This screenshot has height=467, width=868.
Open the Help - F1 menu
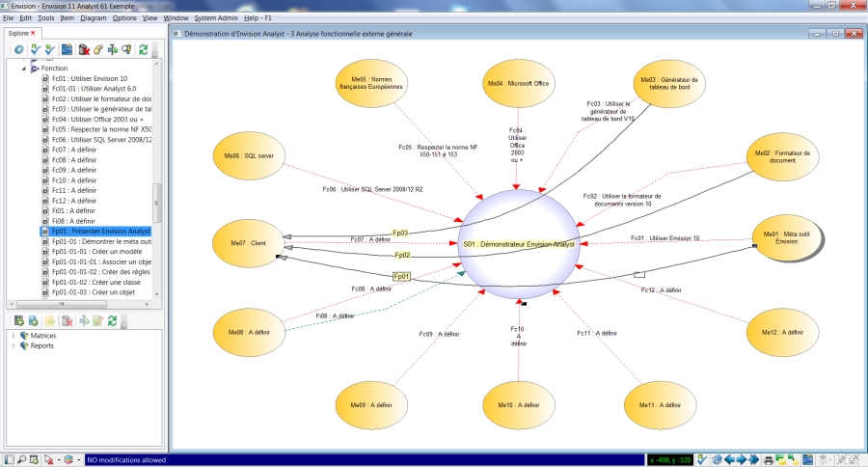click(x=258, y=17)
